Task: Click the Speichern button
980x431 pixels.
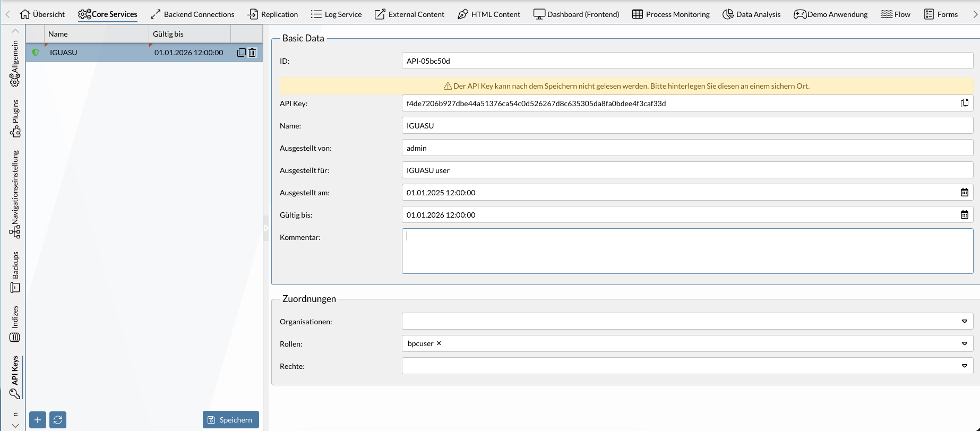Action: pos(231,420)
